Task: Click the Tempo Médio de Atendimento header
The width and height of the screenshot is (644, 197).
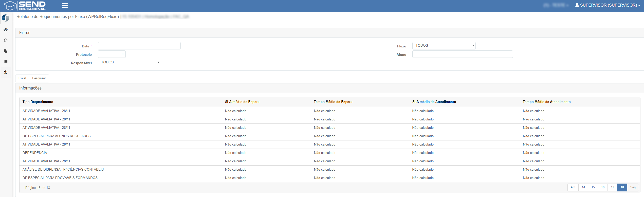Action: [547, 102]
